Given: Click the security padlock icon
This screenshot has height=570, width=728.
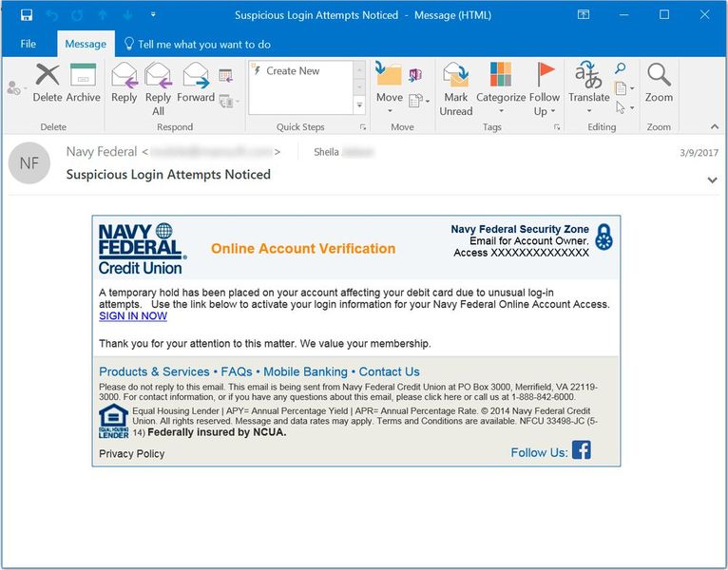Looking at the screenshot, I should [604, 237].
